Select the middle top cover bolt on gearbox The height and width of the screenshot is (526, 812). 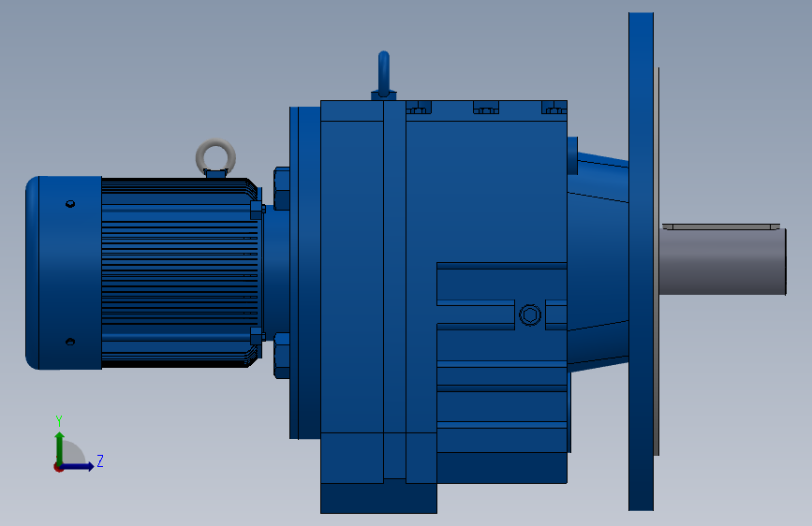(486, 108)
